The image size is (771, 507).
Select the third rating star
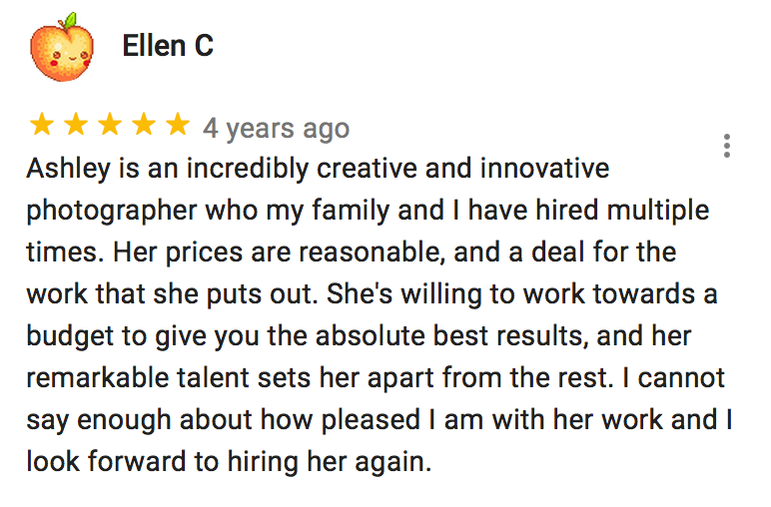tap(110, 124)
